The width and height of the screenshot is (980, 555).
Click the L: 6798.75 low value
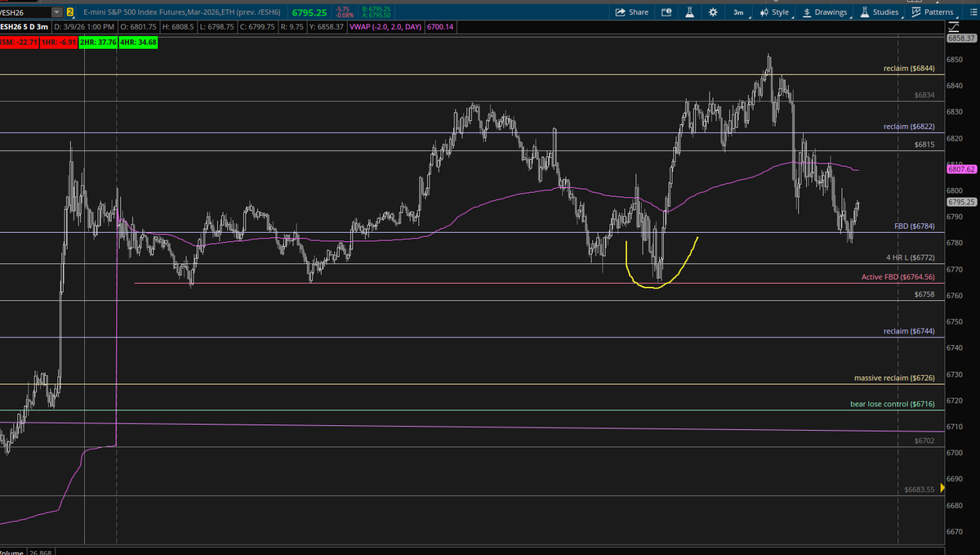pos(216,27)
